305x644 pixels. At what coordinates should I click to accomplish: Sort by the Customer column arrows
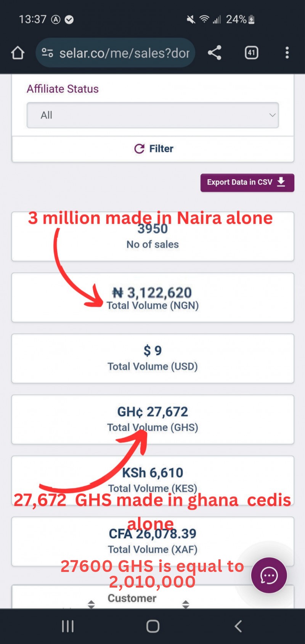coord(186,604)
